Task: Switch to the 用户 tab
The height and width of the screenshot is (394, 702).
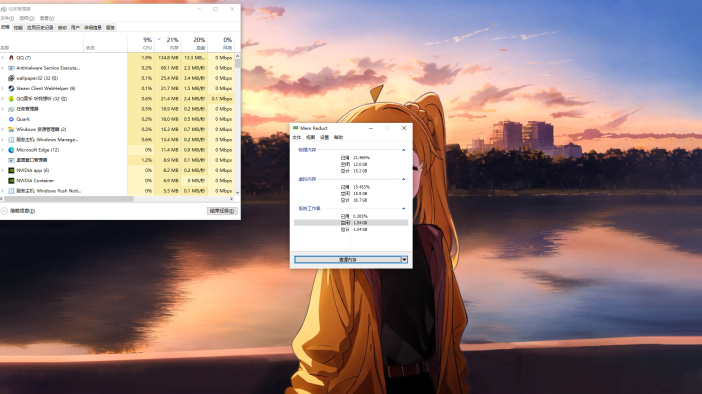Action: 75,28
